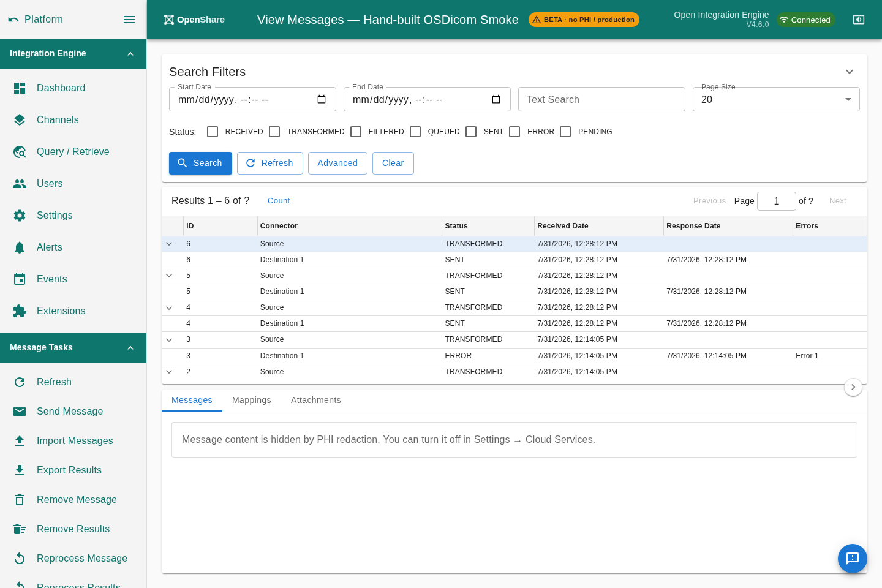The image size is (882, 588).
Task: Click the Connected wifi status badge
Action: pyautogui.click(x=805, y=20)
